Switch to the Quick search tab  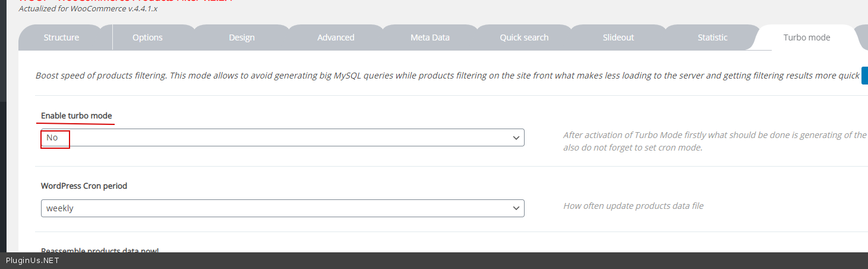coord(524,37)
